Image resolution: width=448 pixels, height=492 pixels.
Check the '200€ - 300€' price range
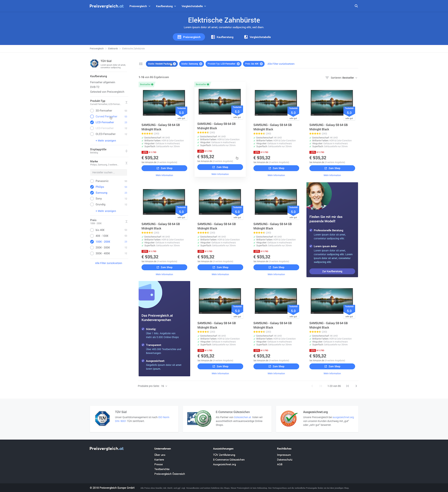(x=92, y=247)
